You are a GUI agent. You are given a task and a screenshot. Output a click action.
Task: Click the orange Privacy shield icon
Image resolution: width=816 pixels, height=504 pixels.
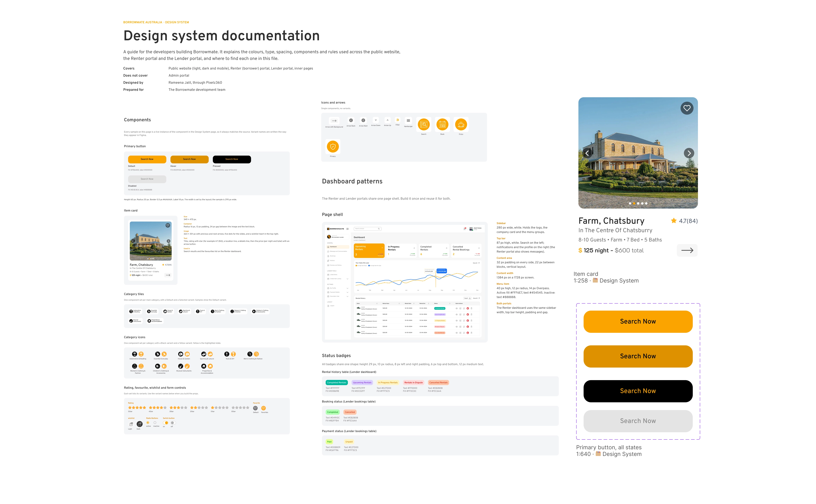(x=333, y=146)
